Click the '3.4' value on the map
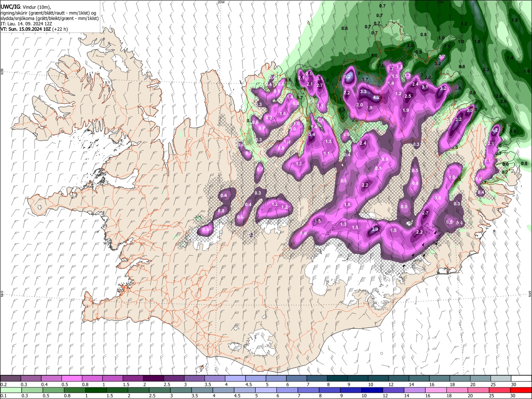Screen dimensions: 532x399 (312, 134)
